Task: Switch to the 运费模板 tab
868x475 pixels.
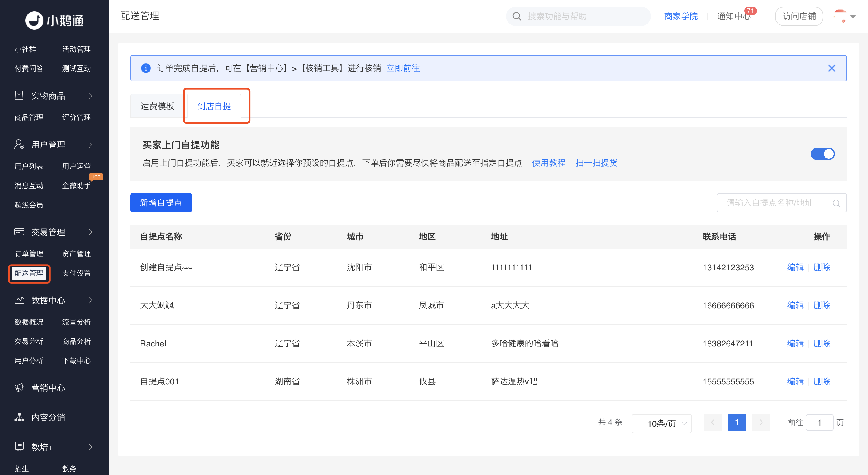Action: click(157, 106)
